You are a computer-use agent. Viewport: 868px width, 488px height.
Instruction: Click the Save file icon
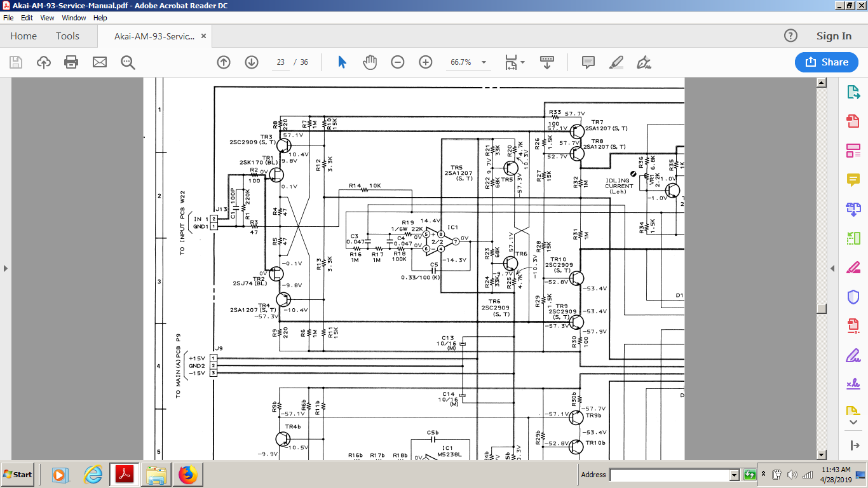coord(16,62)
